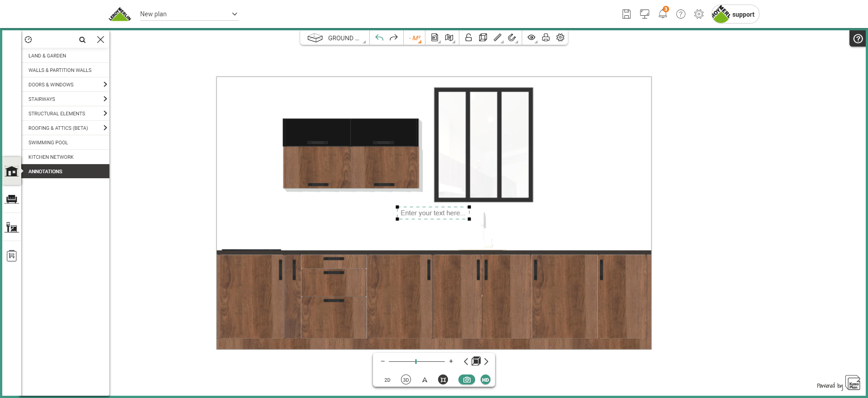This screenshot has height=398, width=868.
Task: Zoom in with the plus button
Action: (451, 361)
